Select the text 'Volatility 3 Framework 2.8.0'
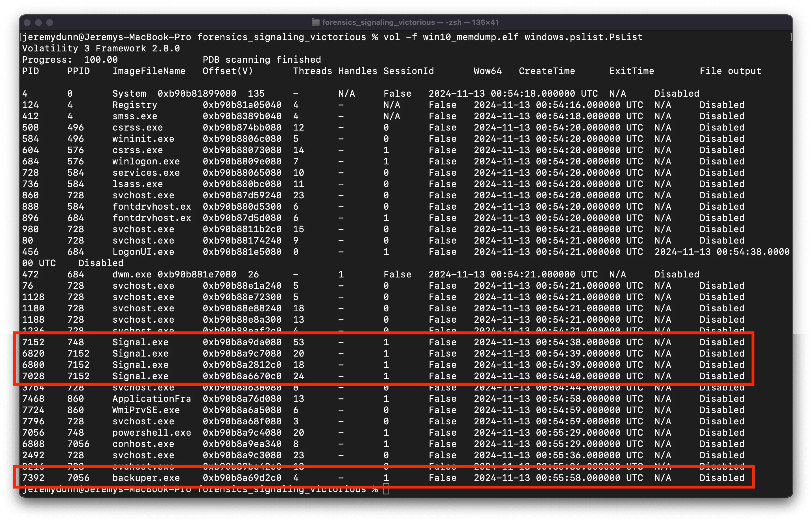The height and width of the screenshot is (521, 812). click(101, 48)
